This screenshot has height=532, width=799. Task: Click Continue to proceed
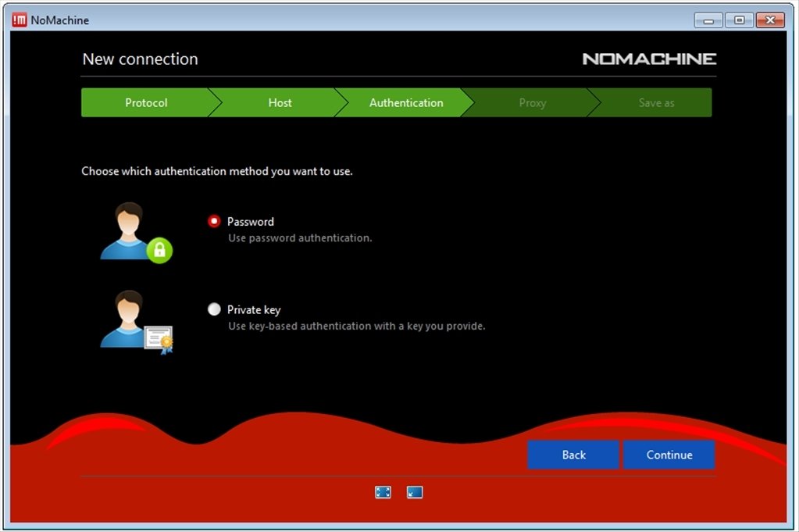[x=669, y=455]
